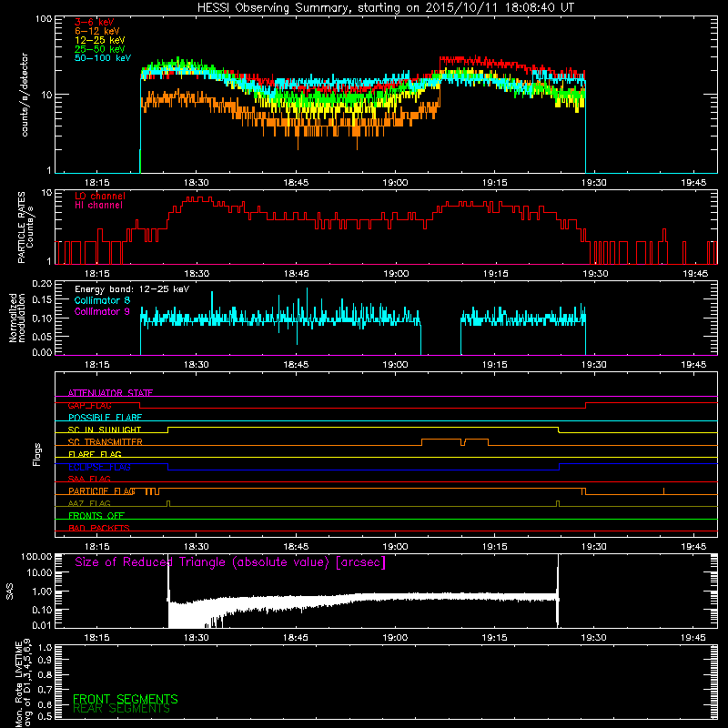This screenshot has width=728, height=728.
Task: Select the Collimator 9 legend entry
Action: (x=102, y=311)
